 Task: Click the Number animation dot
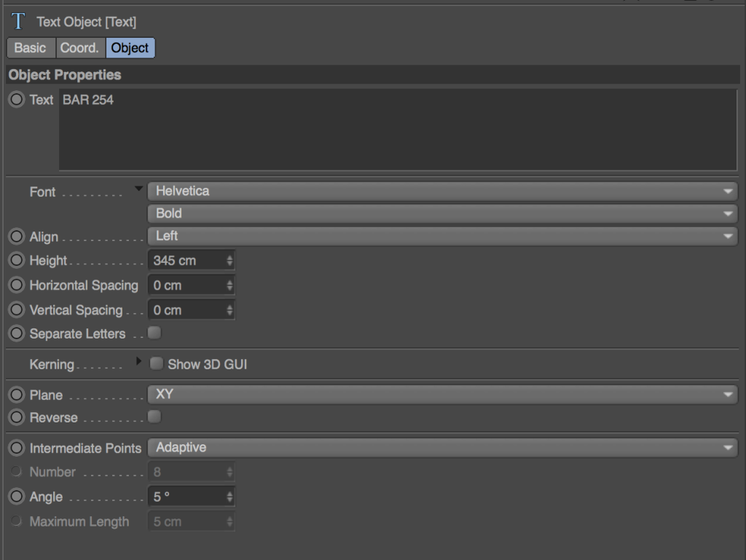[17, 471]
